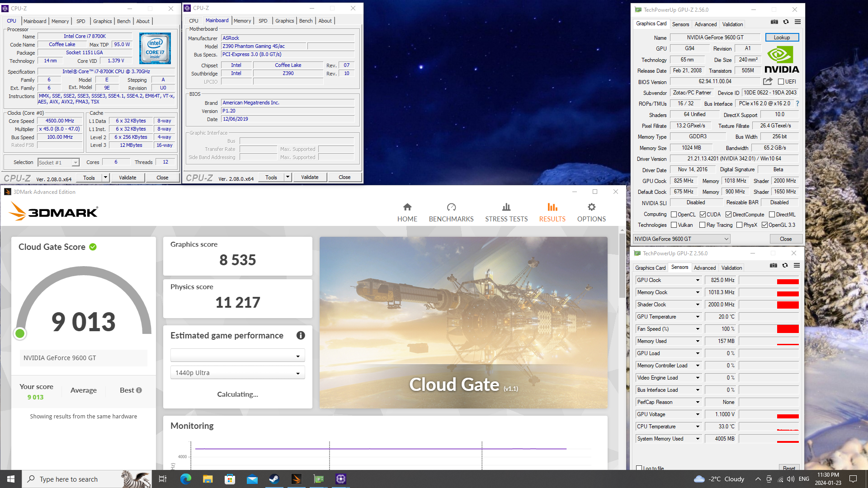Switch to Advanced tab in upper GPU-Z window
The image size is (868, 488).
(705, 24)
